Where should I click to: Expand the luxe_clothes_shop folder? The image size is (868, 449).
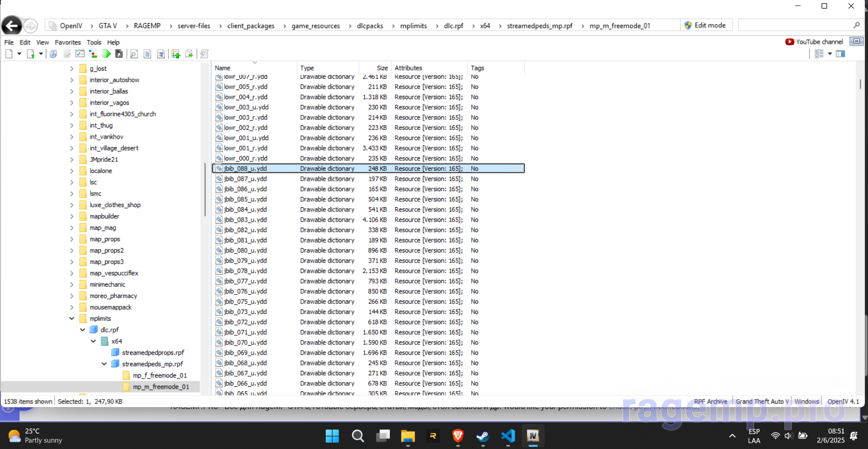click(x=71, y=205)
